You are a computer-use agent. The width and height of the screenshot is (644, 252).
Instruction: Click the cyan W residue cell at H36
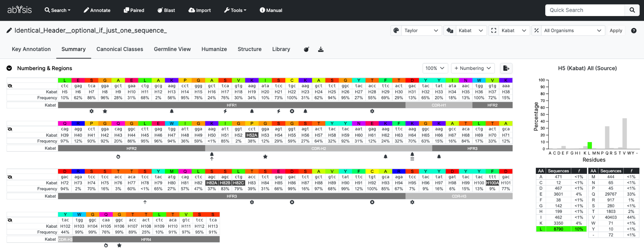click(479, 80)
